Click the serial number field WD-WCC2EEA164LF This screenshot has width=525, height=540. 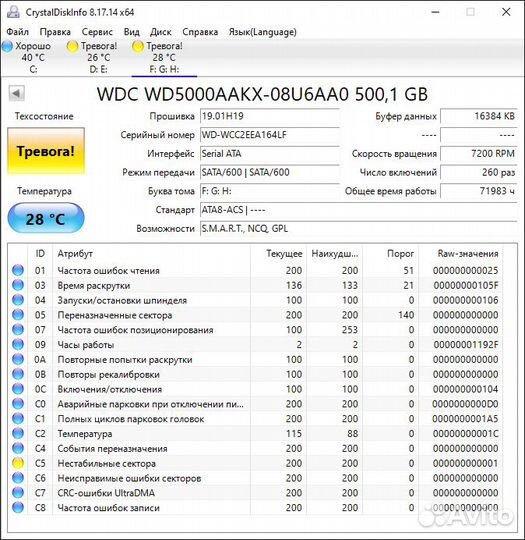click(270, 135)
